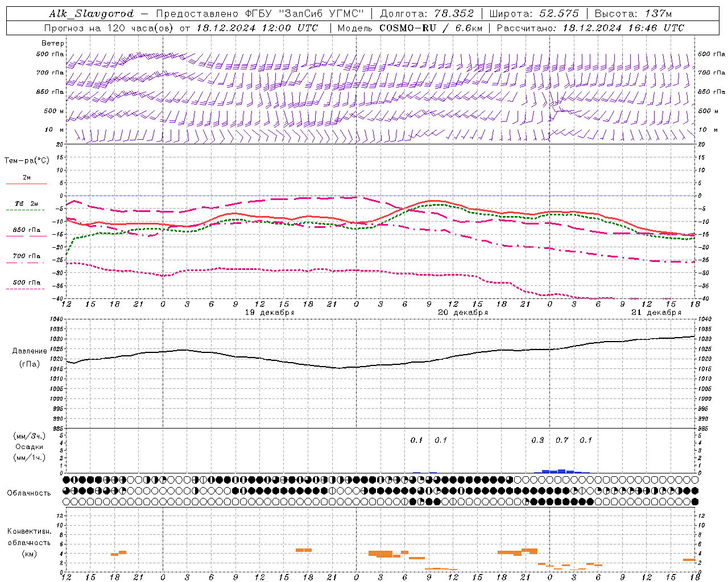Click the 500 гПа temperature legend entry

(27, 282)
